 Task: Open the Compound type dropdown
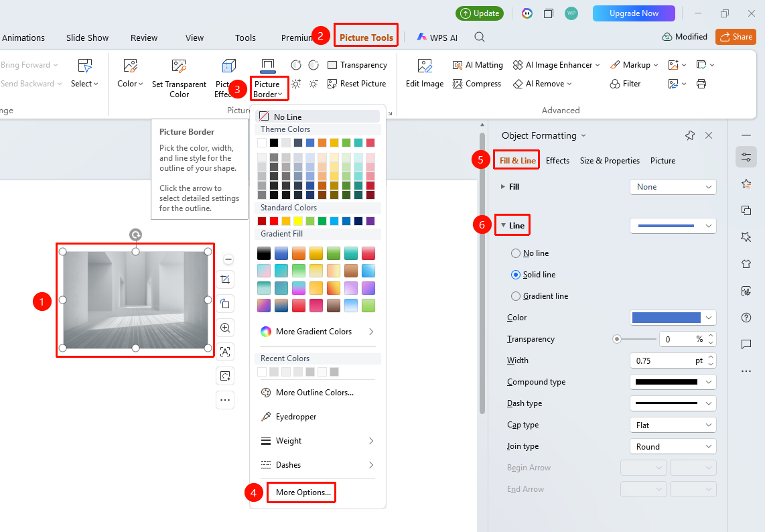[673, 382]
